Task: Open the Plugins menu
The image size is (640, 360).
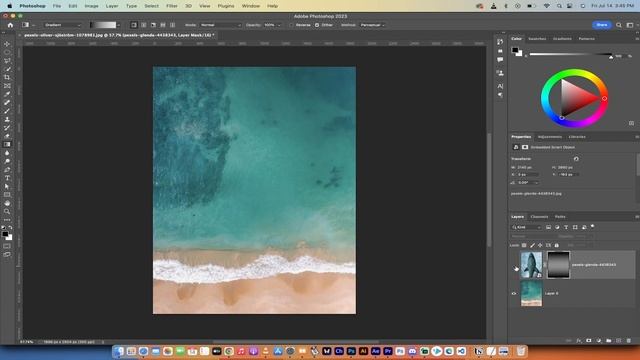Action: tap(226, 6)
